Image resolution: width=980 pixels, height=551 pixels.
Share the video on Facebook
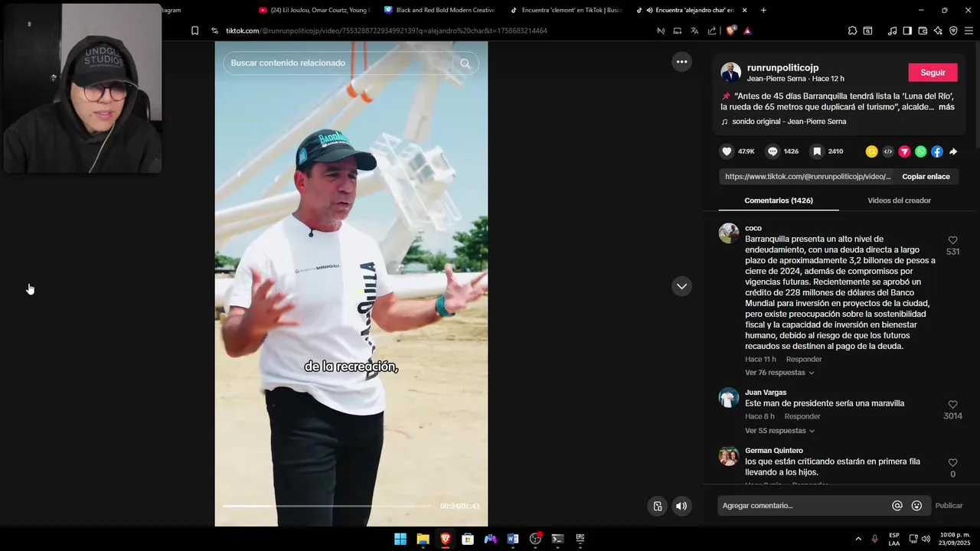[x=937, y=152]
